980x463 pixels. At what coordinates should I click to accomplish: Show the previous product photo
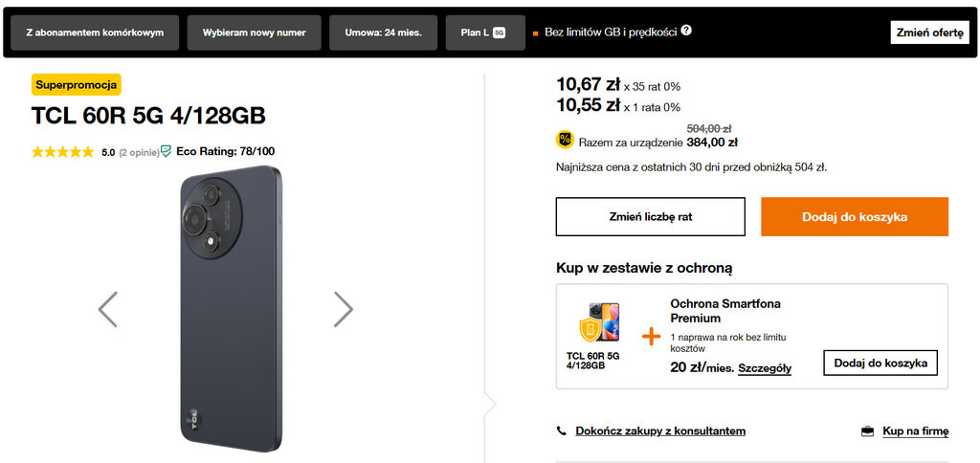(108, 309)
